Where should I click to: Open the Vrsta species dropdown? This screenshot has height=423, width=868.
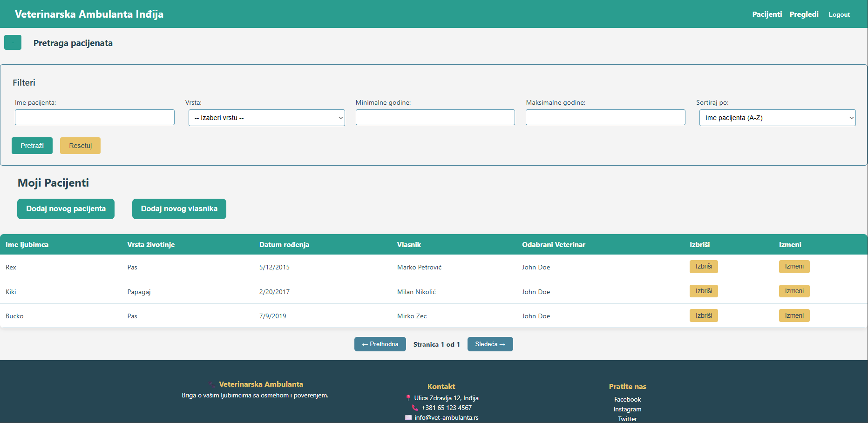click(x=266, y=118)
